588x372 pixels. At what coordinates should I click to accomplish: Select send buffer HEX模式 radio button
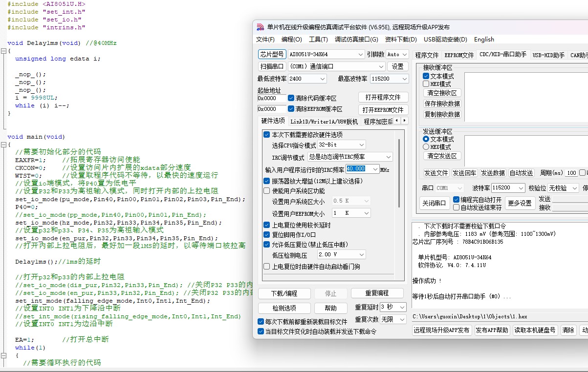pos(426,147)
